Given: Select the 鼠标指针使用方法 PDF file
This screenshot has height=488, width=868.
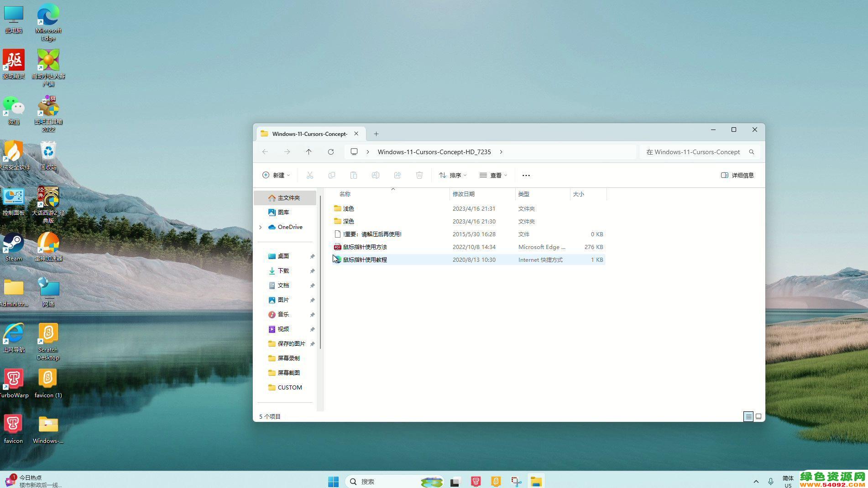Looking at the screenshot, I should [468, 247].
